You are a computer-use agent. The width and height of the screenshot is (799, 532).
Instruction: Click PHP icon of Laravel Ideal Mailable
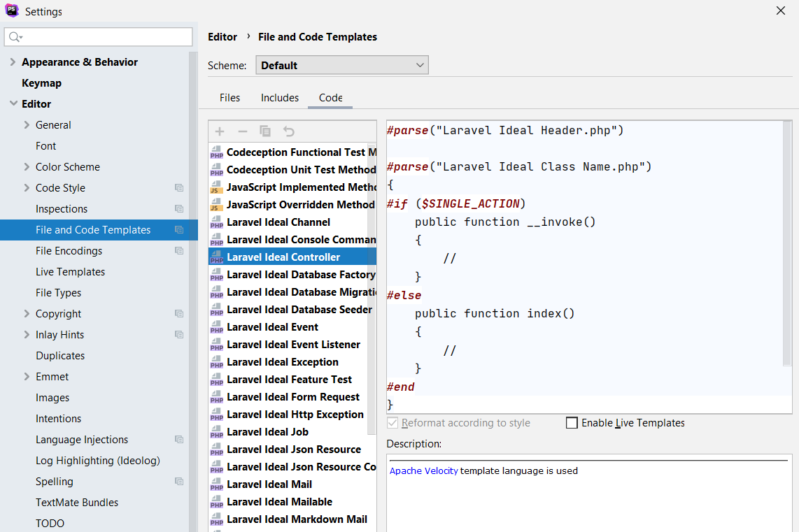tap(217, 502)
